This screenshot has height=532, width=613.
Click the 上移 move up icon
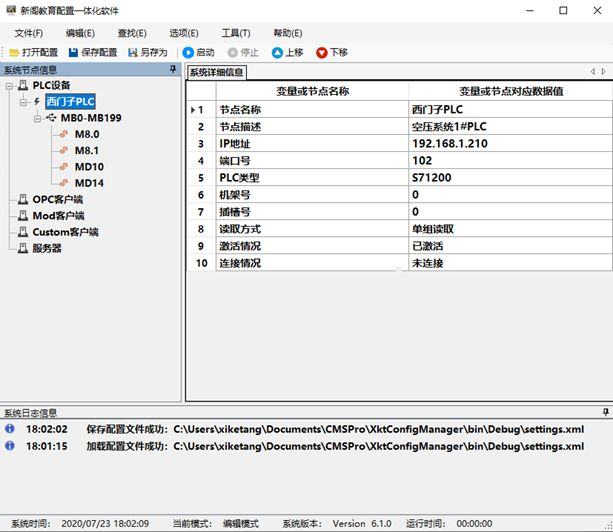pos(277,52)
